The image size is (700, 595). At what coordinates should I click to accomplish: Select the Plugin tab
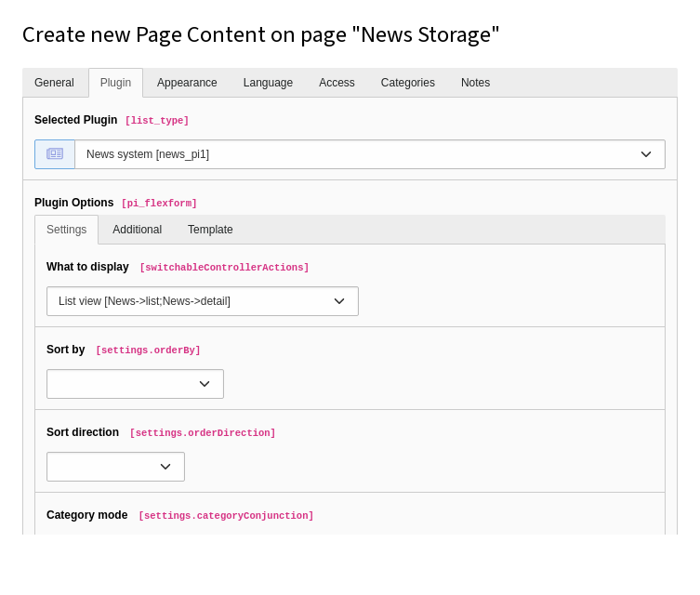coord(115,83)
